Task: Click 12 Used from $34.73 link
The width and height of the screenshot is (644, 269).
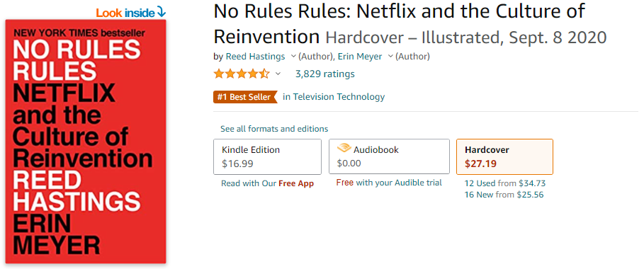Action: pos(504,183)
